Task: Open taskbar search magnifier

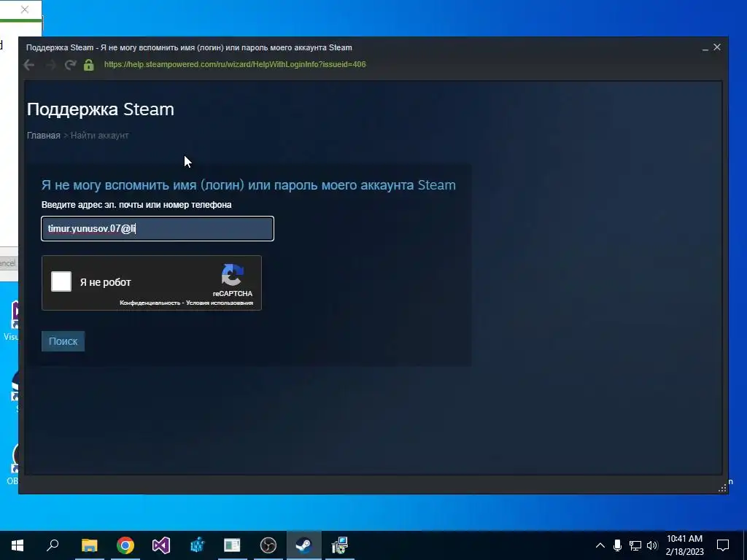Action: click(x=53, y=545)
